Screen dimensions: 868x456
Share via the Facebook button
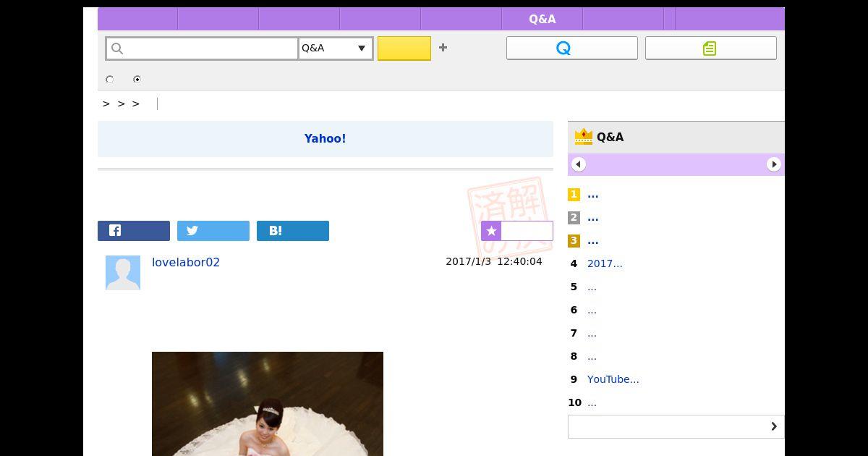tap(134, 231)
